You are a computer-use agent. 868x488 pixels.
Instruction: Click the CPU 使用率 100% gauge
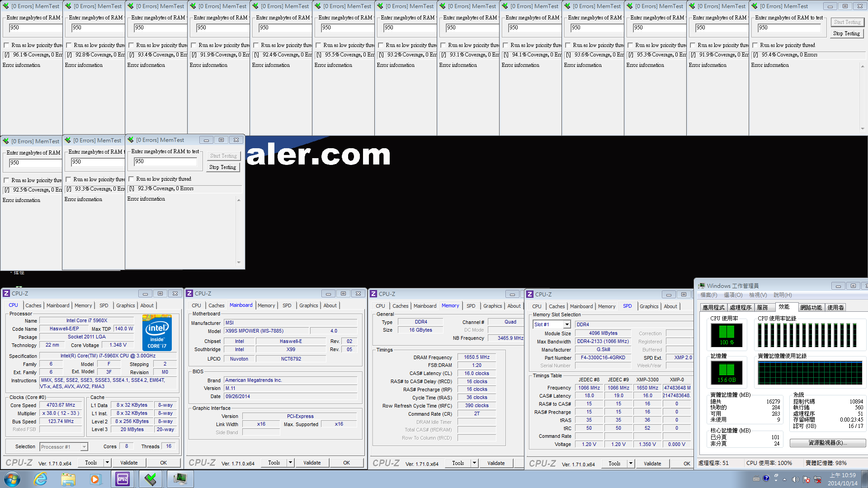click(x=726, y=335)
